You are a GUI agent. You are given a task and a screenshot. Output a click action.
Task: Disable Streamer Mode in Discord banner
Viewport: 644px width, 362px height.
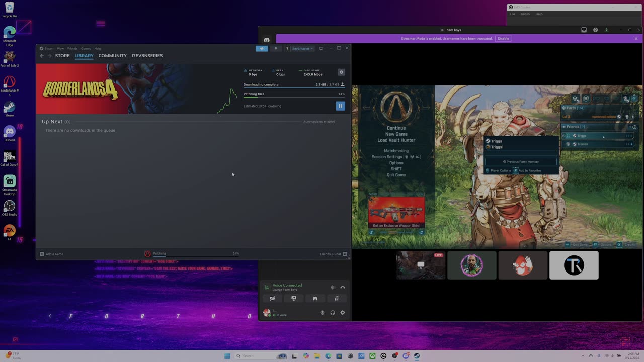coord(503,39)
